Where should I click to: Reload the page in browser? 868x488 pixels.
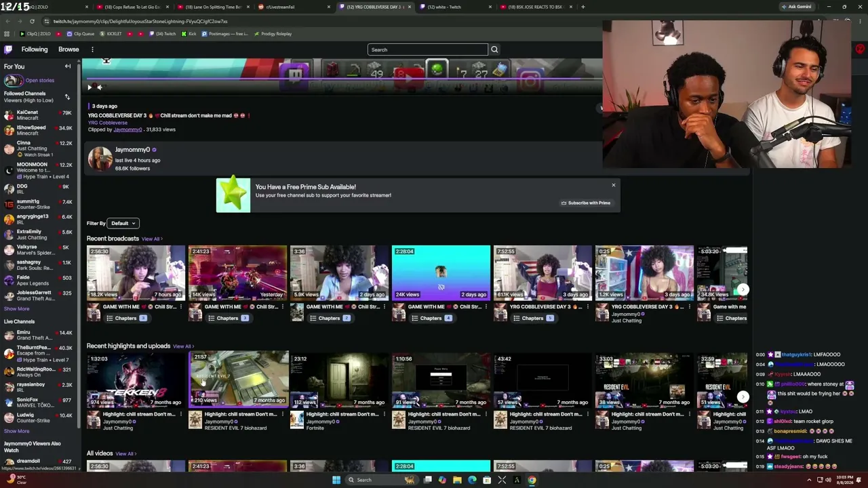[32, 21]
